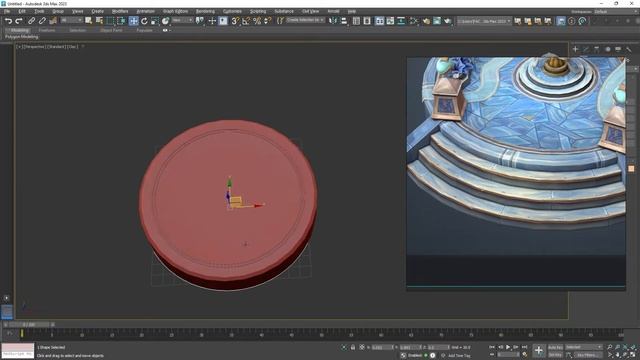Click the time slider frame handle

pos(29,325)
